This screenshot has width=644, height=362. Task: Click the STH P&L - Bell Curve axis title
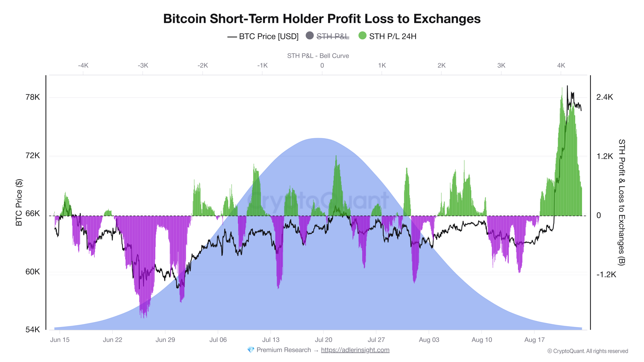[318, 56]
